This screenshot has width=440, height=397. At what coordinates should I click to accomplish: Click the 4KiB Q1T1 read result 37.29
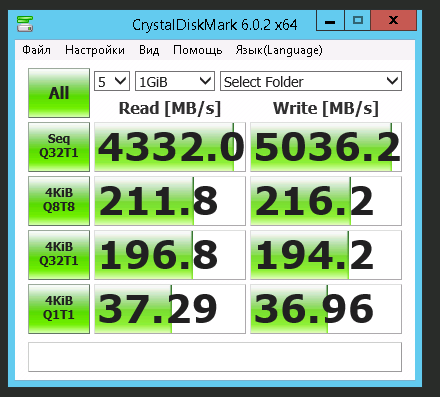[170, 309]
